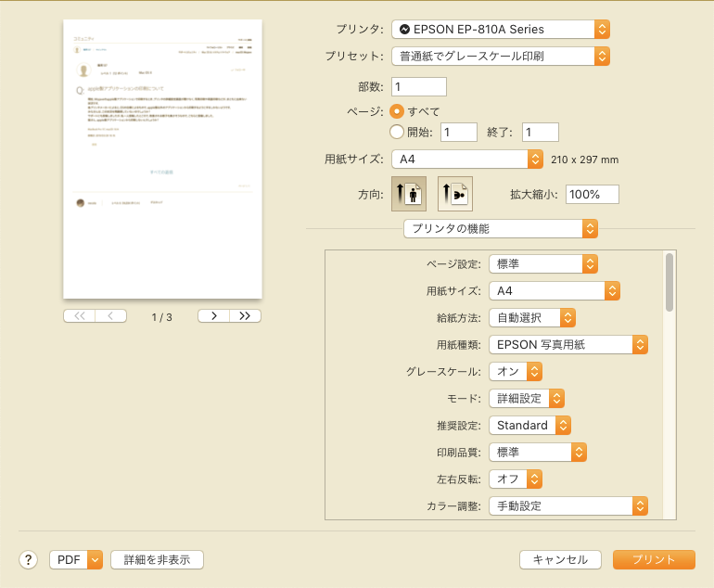Select the 開始 page range radio button
Image resolution: width=714 pixels, height=588 pixels.
coord(397,132)
